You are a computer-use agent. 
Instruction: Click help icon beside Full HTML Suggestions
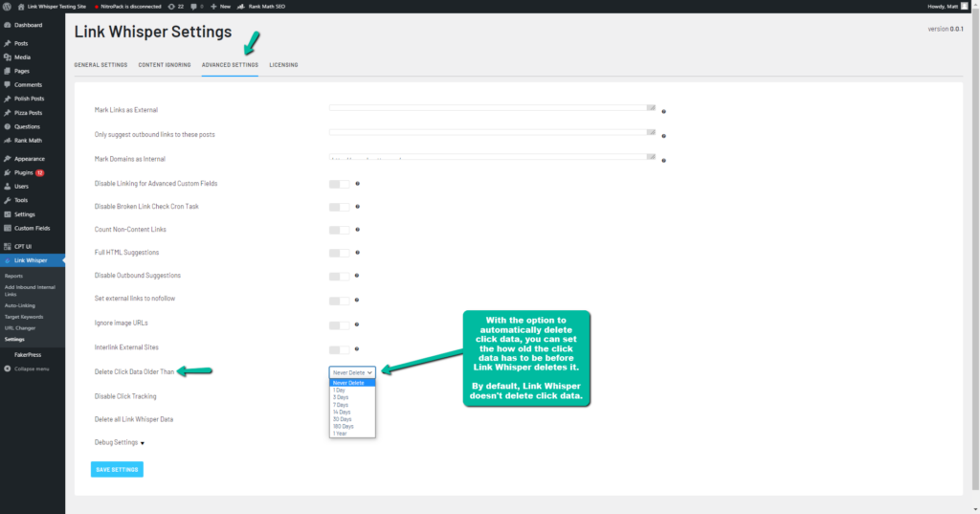(358, 253)
